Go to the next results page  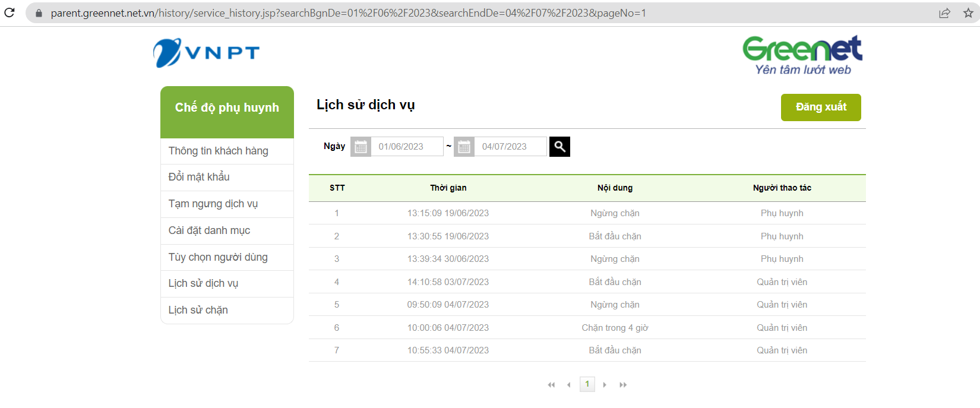tap(605, 385)
